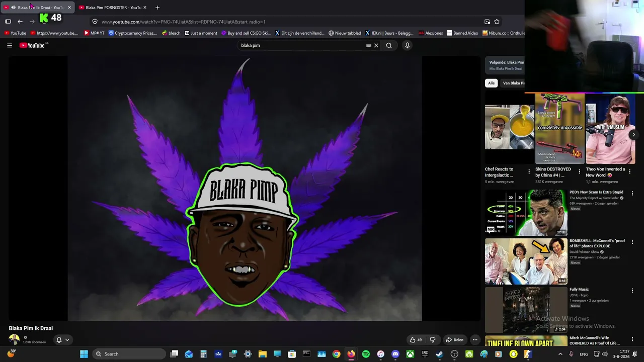
Task: Dislike the Blaka Pim Ik Draai video
Action: tap(432, 340)
